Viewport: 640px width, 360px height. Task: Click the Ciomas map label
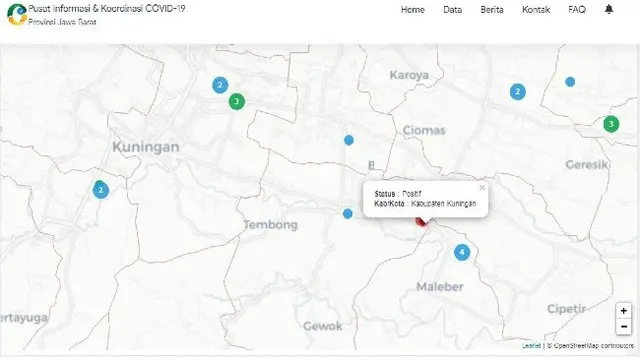tap(424, 131)
